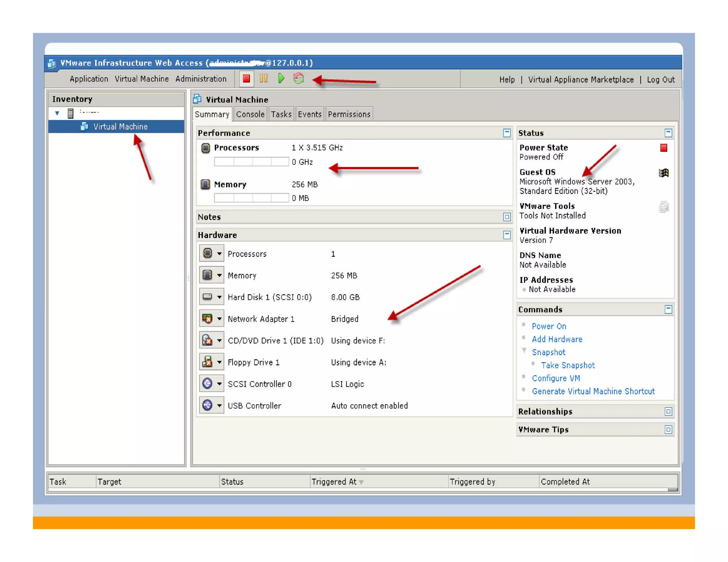The image size is (728, 562).
Task: Click the Take Snapshot link
Action: click(567, 365)
